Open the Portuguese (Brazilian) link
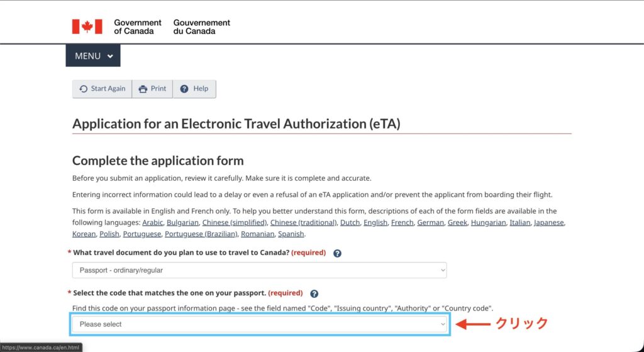This screenshot has height=352, width=644. 201,234
